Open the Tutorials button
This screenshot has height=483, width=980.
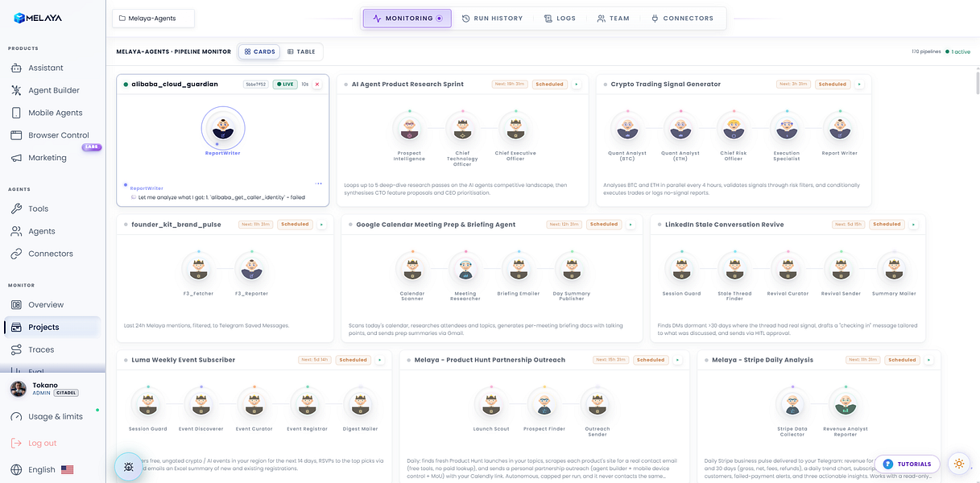(908, 464)
